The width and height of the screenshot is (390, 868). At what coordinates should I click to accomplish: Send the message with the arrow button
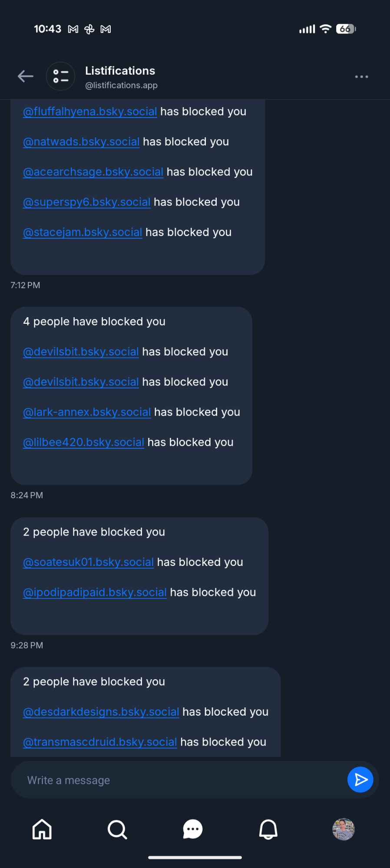[360, 780]
